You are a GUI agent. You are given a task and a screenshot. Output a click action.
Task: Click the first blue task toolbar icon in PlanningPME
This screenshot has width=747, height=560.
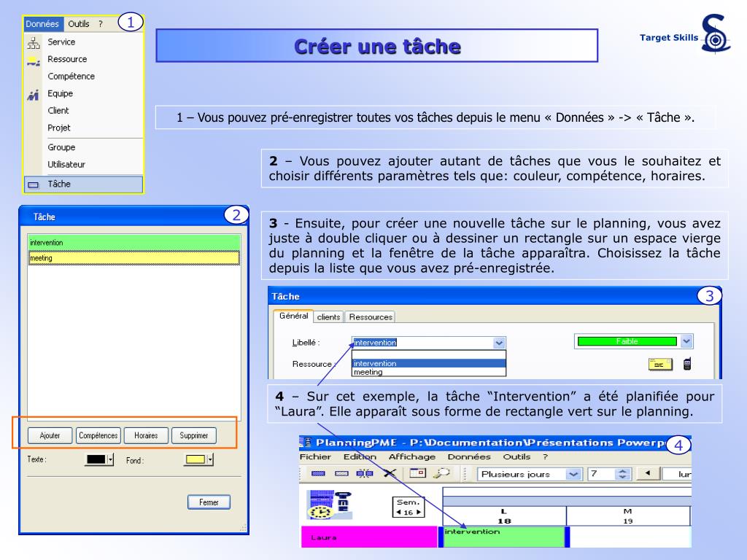click(x=318, y=473)
